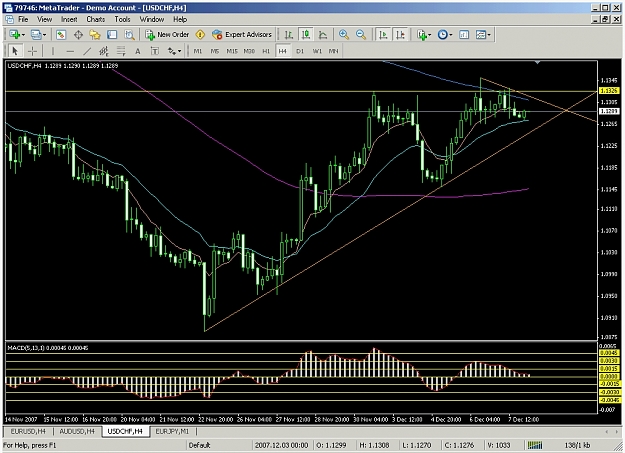Switch to M5 timeframe
The height and width of the screenshot is (453, 625).
point(214,51)
